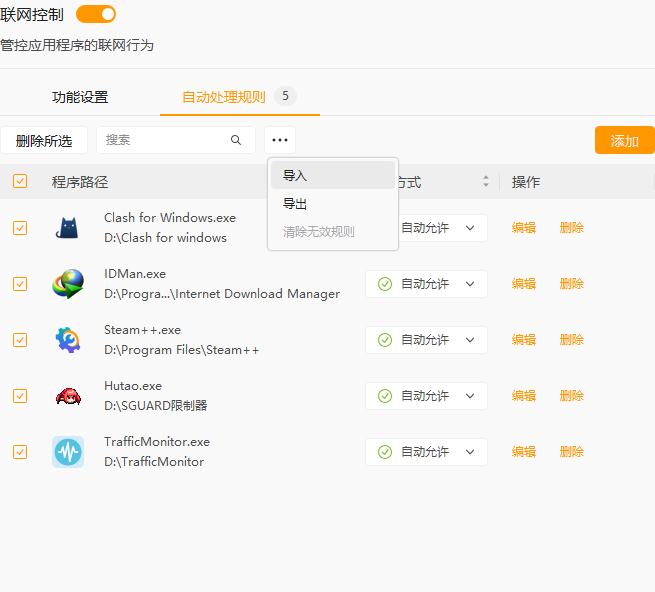
Task: Uncheck the TrafficMonitor.exe row checkbox
Action: (x=20, y=452)
